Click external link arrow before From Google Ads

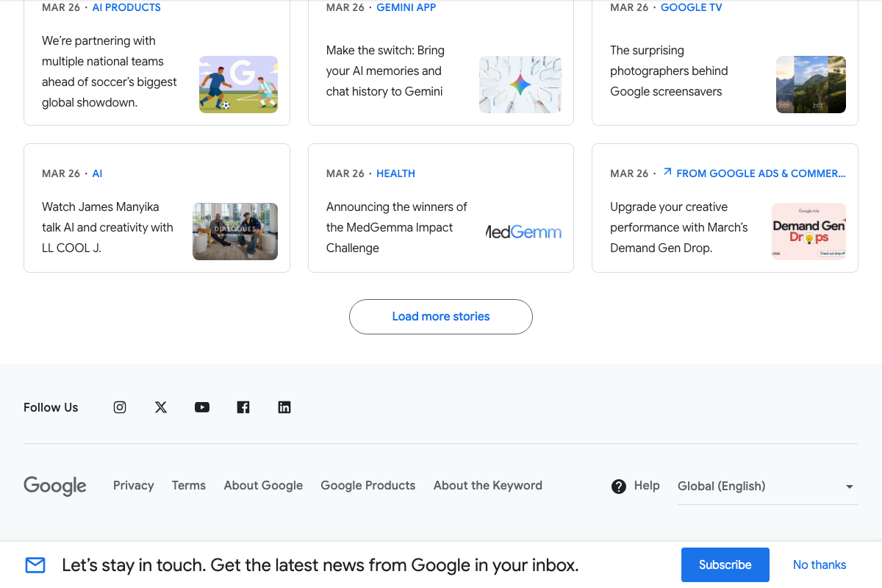coord(667,172)
